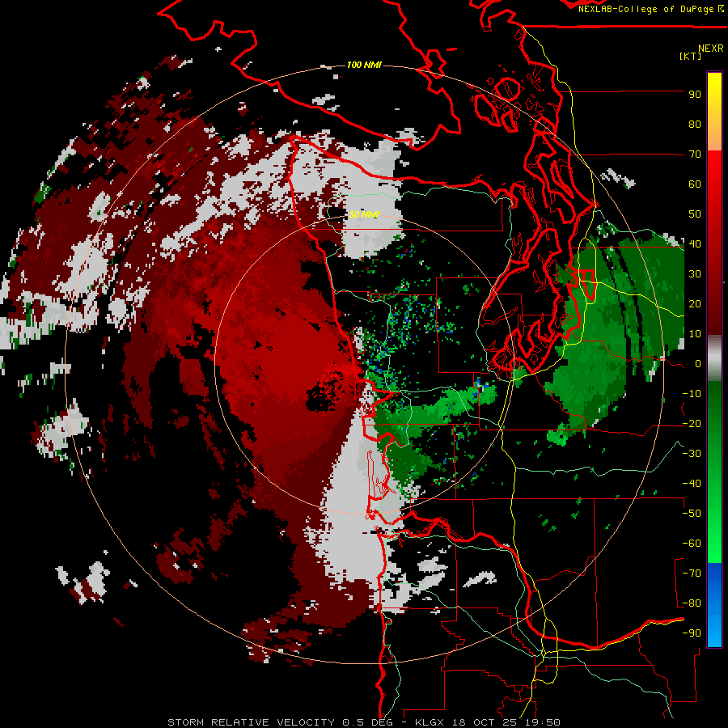This screenshot has height=728, width=728.
Task: Click the 90 value on the velocity scale
Action: [695, 95]
